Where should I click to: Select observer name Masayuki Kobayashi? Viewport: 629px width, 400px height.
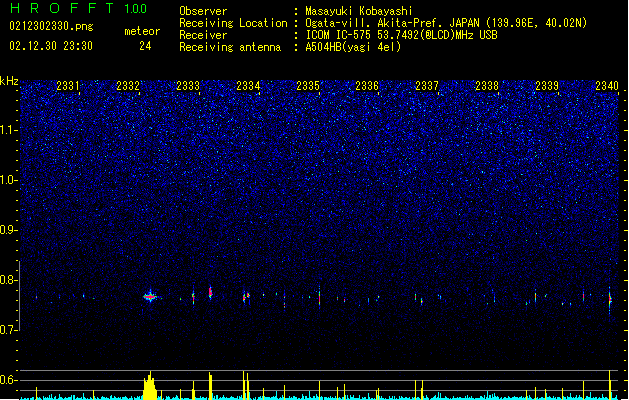(x=359, y=11)
